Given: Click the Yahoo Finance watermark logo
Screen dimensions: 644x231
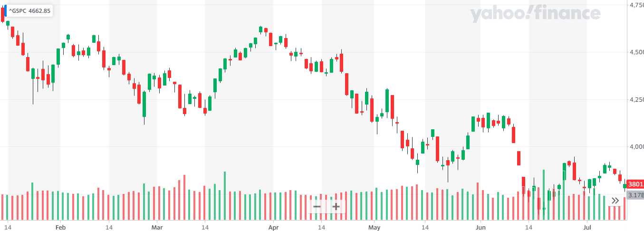Looking at the screenshot, I should pos(535,14).
